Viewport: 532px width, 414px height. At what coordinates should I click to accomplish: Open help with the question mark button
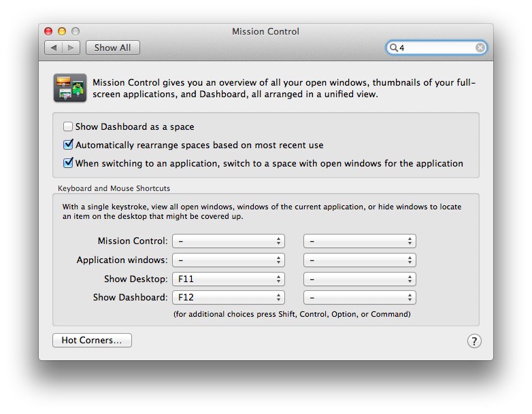[474, 341]
